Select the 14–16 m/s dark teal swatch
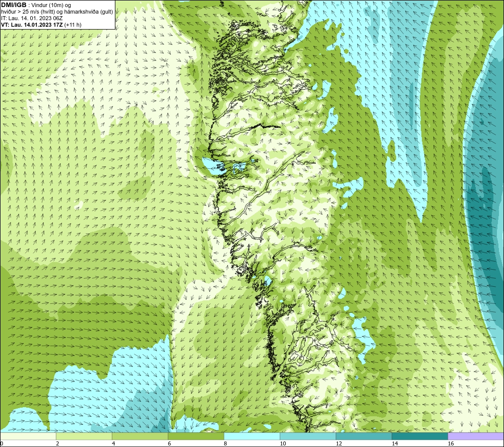Screen dimensions: 504x447 pyautogui.click(x=420, y=436)
